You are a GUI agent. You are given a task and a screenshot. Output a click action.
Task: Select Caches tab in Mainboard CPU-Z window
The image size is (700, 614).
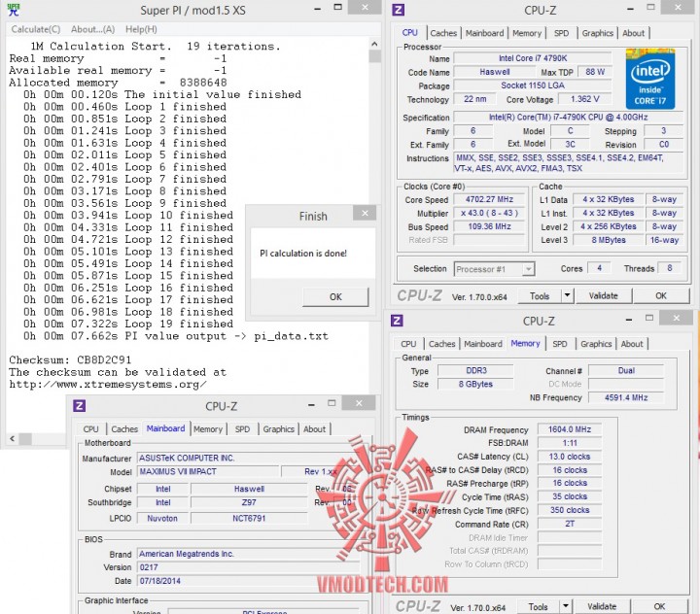click(124, 429)
